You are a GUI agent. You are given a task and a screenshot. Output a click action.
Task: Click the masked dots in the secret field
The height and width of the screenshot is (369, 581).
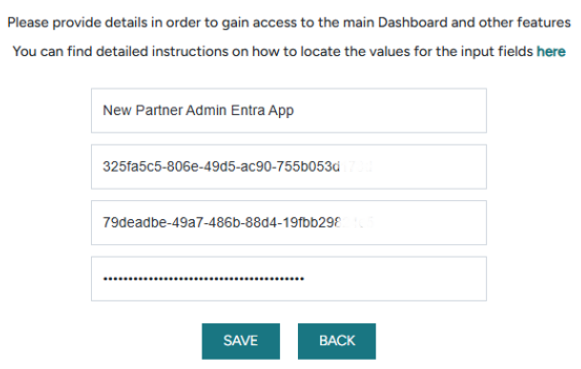click(203, 279)
